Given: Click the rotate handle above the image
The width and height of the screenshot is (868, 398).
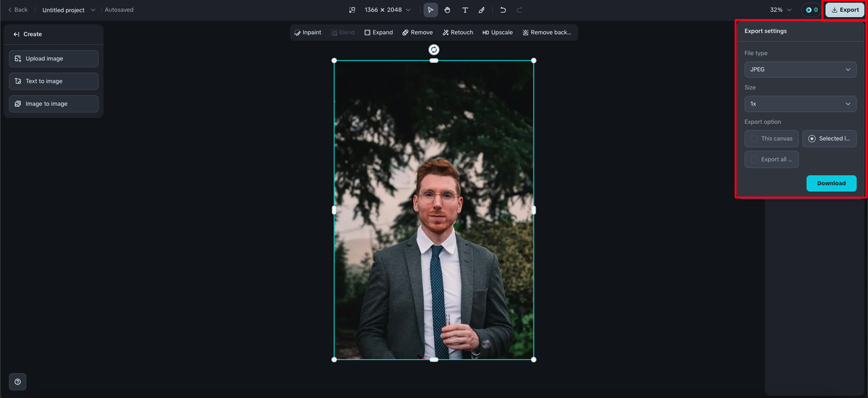Looking at the screenshot, I should pyautogui.click(x=434, y=49).
